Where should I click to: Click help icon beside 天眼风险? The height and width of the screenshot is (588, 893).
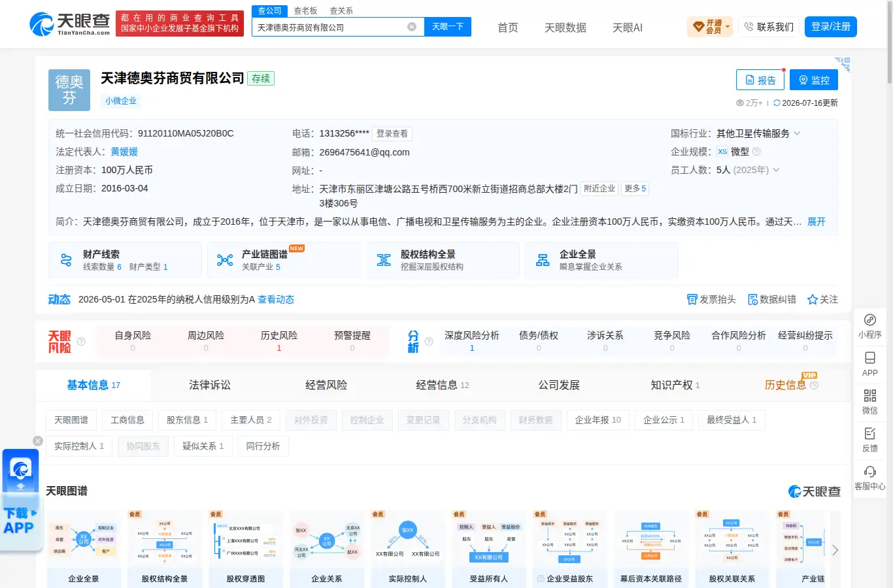click(81, 341)
